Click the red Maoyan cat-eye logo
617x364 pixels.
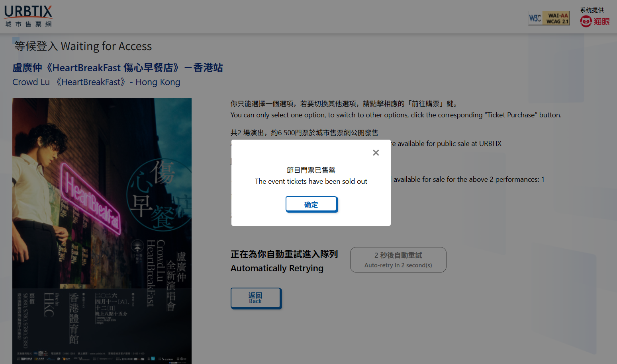594,21
